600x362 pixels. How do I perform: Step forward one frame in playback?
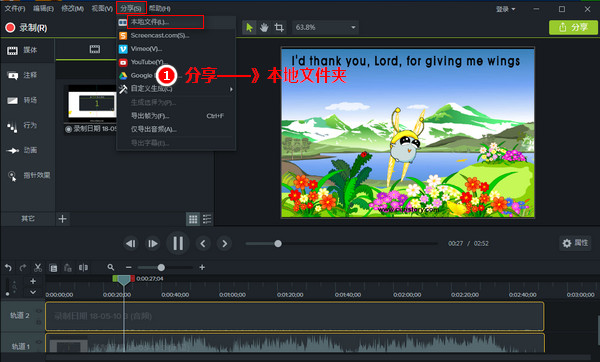[x=153, y=243]
